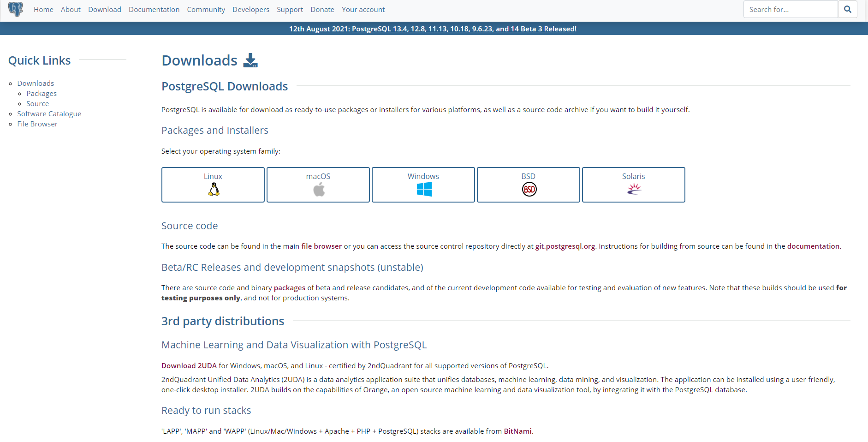Click the Download 2UDA link
868x442 pixels.
pyautogui.click(x=189, y=366)
